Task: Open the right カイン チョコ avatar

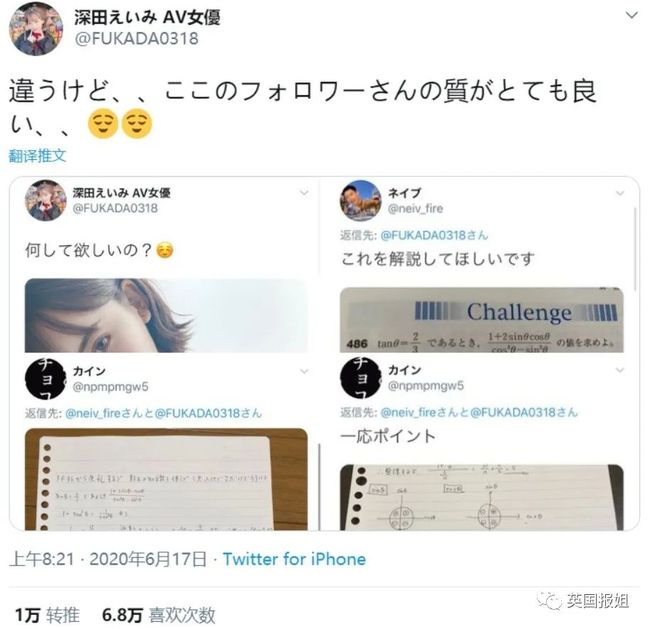Action: [360, 378]
